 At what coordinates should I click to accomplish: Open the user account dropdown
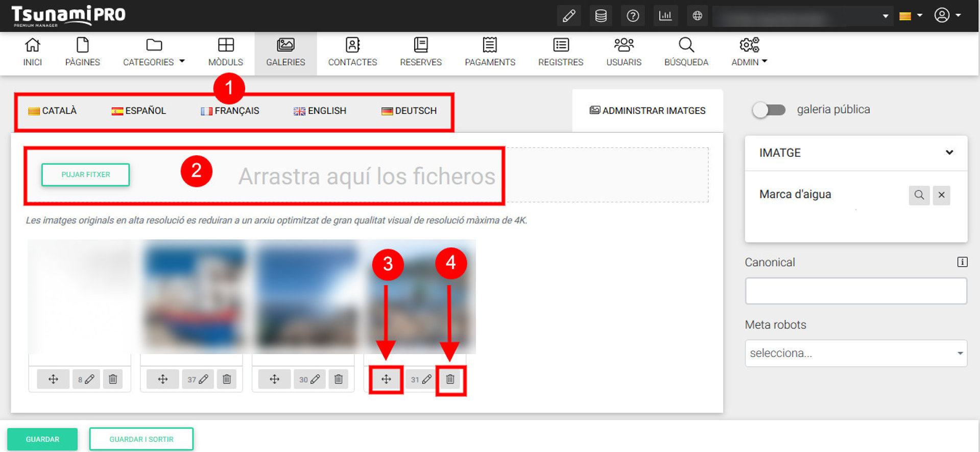coord(947,15)
